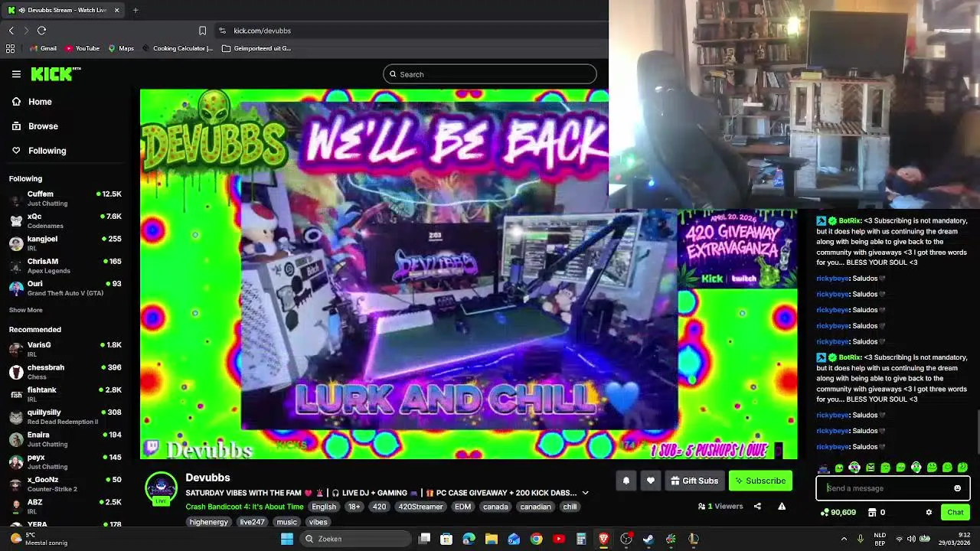
Task: Open the chat emoji picker
Action: (957, 488)
